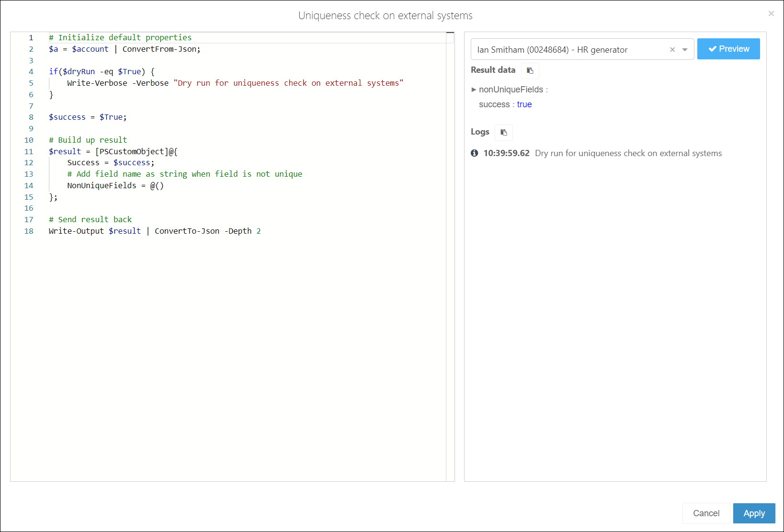
Task: Click line number 11 in the gutter
Action: click(29, 151)
